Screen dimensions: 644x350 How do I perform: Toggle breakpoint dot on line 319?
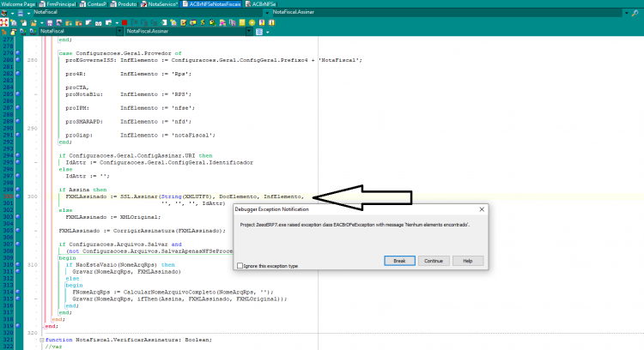point(18,326)
